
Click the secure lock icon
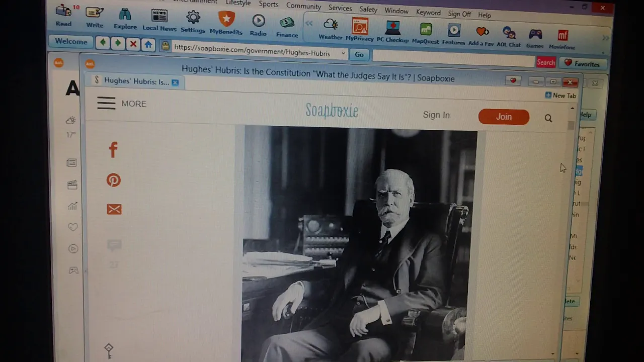pos(165,46)
